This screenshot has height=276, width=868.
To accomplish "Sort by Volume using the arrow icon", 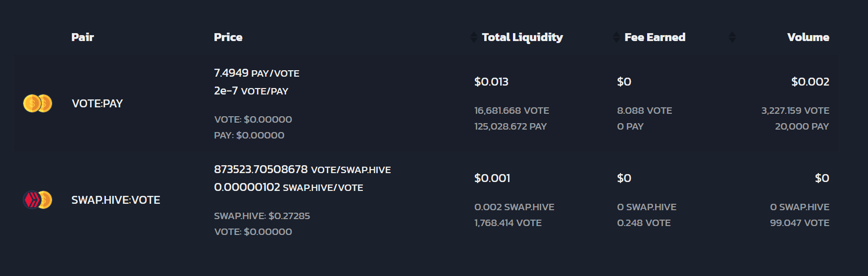I will point(732,37).
